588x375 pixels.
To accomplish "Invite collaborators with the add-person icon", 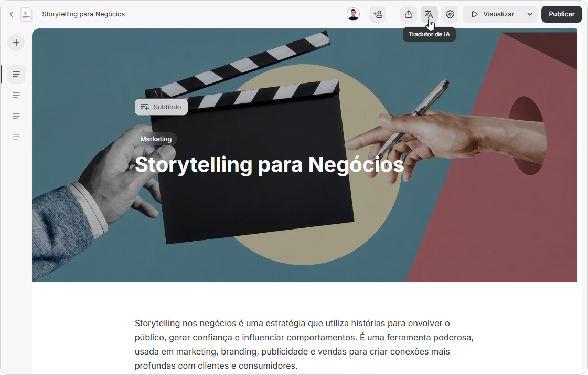I will 378,14.
